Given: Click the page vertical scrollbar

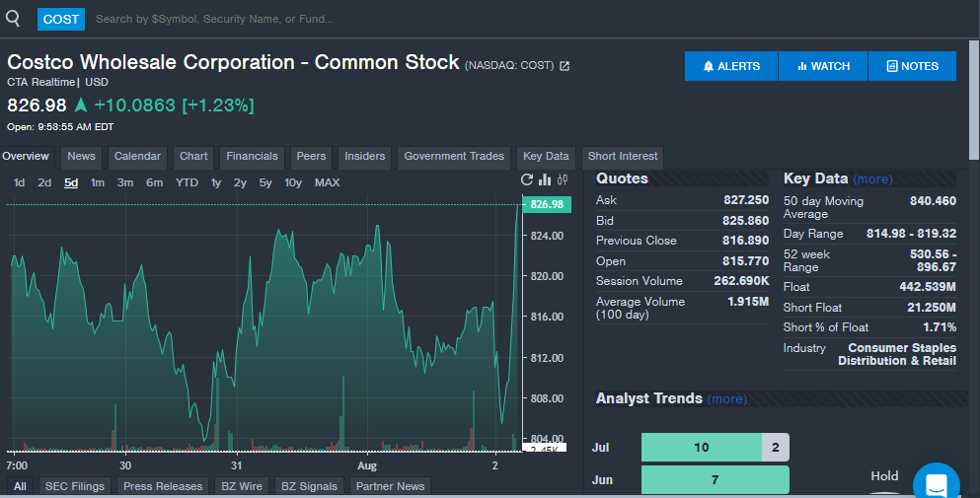Looking at the screenshot, I should (974, 100).
